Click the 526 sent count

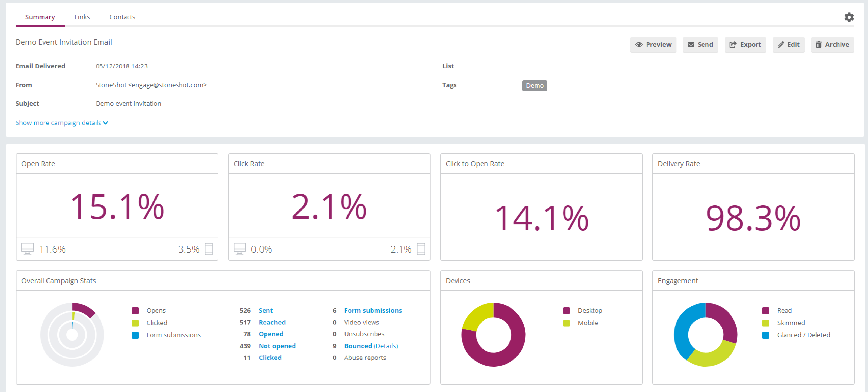(245, 310)
